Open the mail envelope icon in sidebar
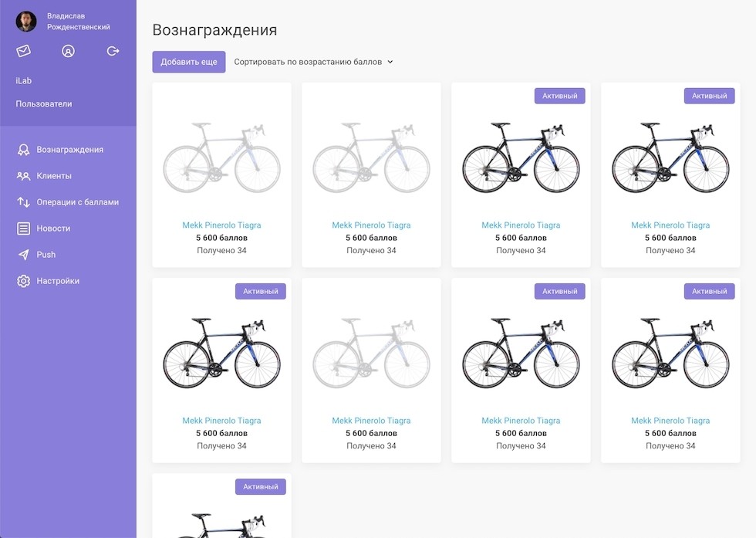The height and width of the screenshot is (538, 756). (24, 51)
